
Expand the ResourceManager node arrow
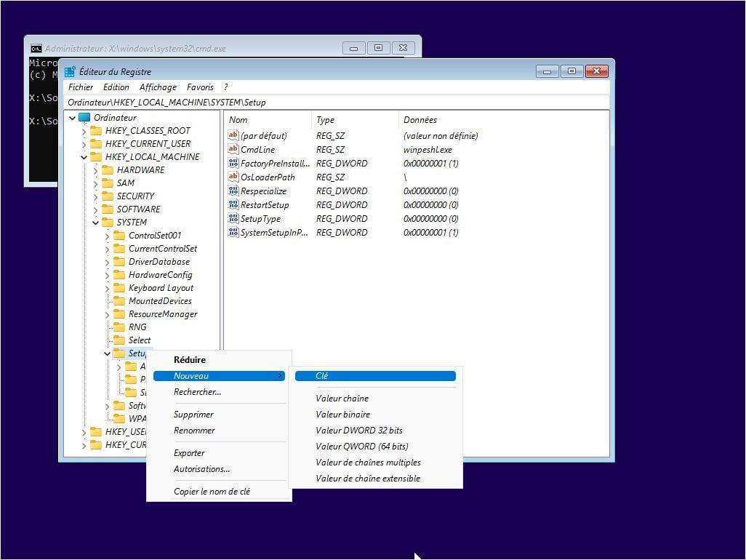(108, 314)
